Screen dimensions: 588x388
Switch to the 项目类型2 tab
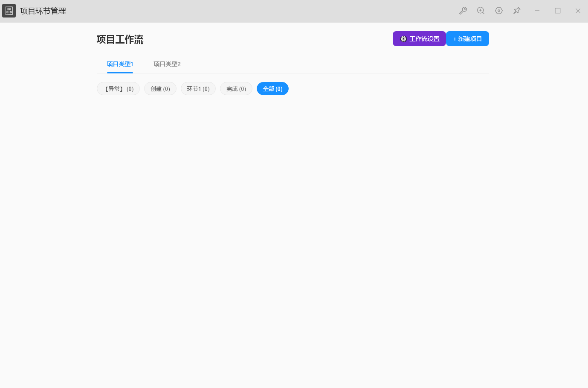(x=167, y=64)
